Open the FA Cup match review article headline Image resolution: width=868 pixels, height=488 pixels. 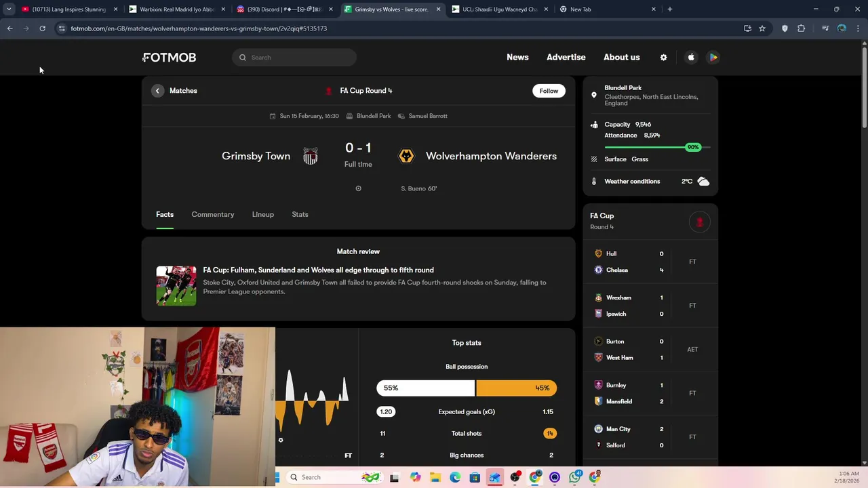[x=319, y=270]
